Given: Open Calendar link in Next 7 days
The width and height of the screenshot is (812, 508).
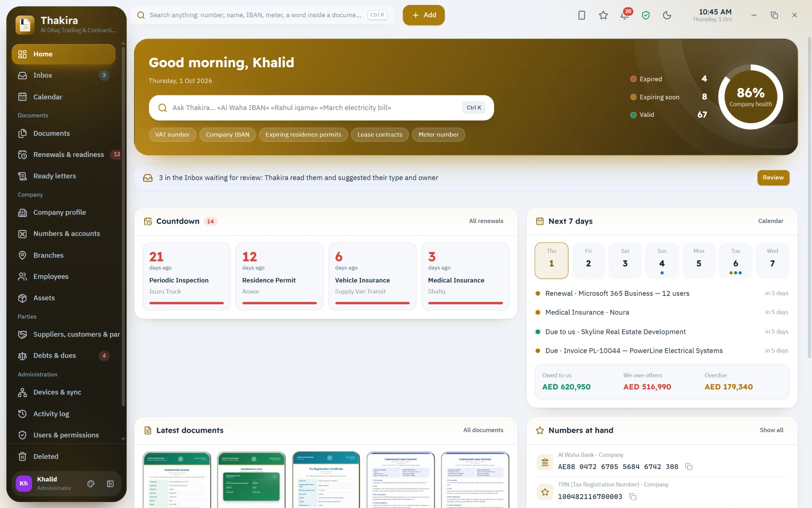Looking at the screenshot, I should 771,221.
